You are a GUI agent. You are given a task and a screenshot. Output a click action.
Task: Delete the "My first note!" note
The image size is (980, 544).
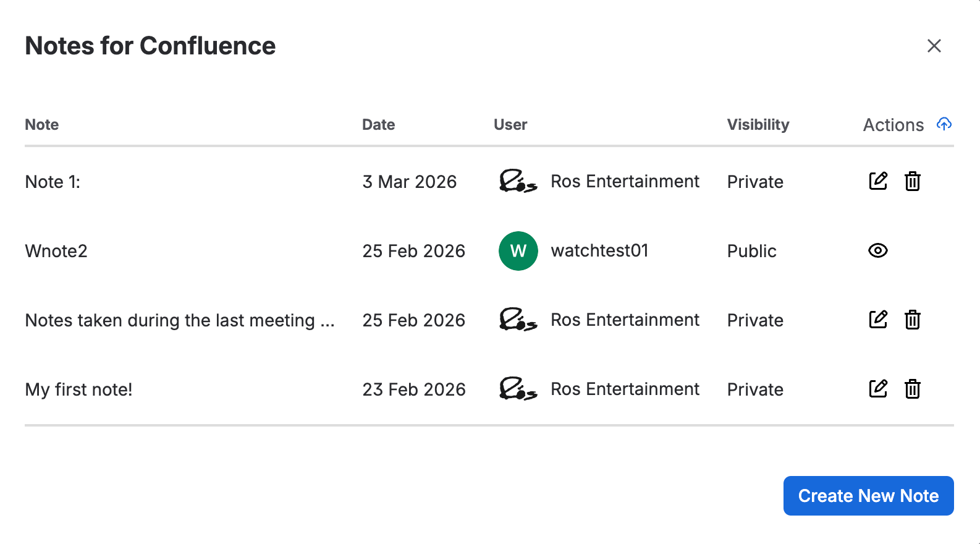[x=913, y=389]
